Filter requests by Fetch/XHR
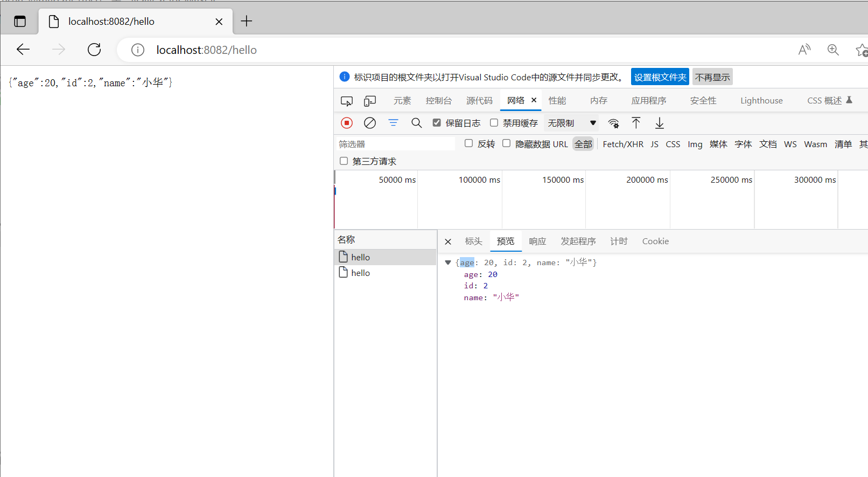This screenshot has width=868, height=477. [x=623, y=144]
